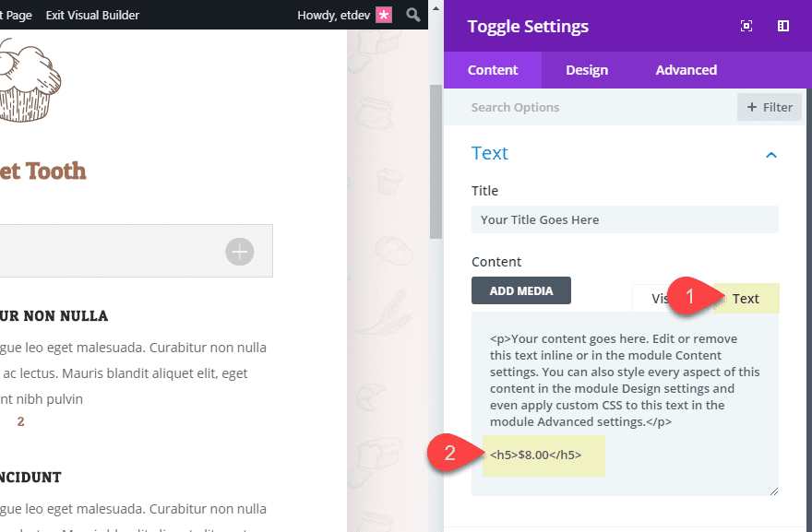Click the pink star user avatar
The image size is (812, 532).
(x=384, y=15)
